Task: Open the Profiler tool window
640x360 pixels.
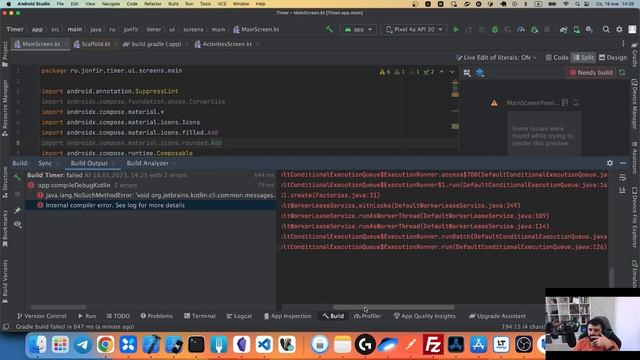Action: click(x=367, y=316)
